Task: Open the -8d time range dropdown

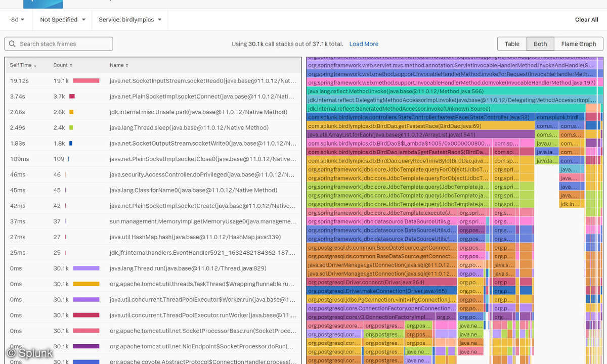Action: click(x=17, y=20)
